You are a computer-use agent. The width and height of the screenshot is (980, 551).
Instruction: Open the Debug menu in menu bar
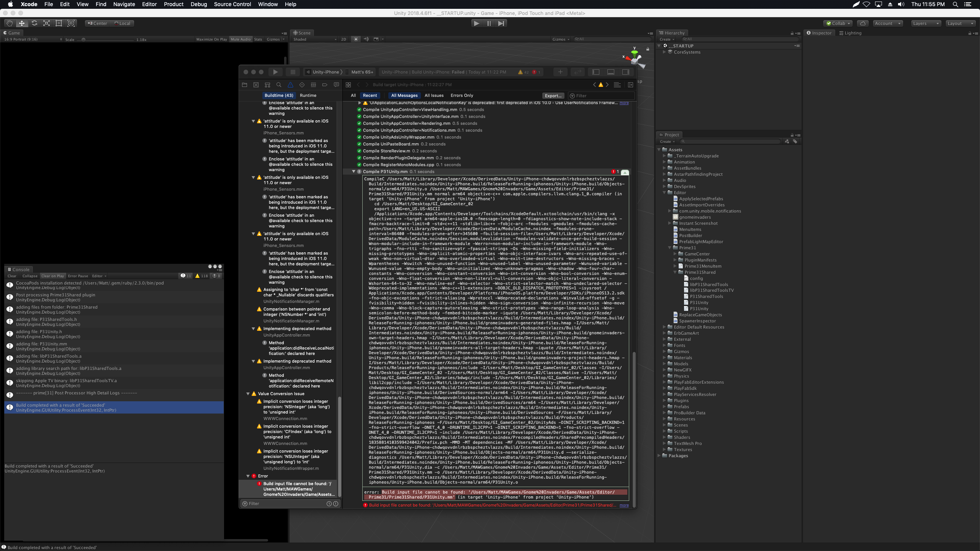[x=199, y=4]
